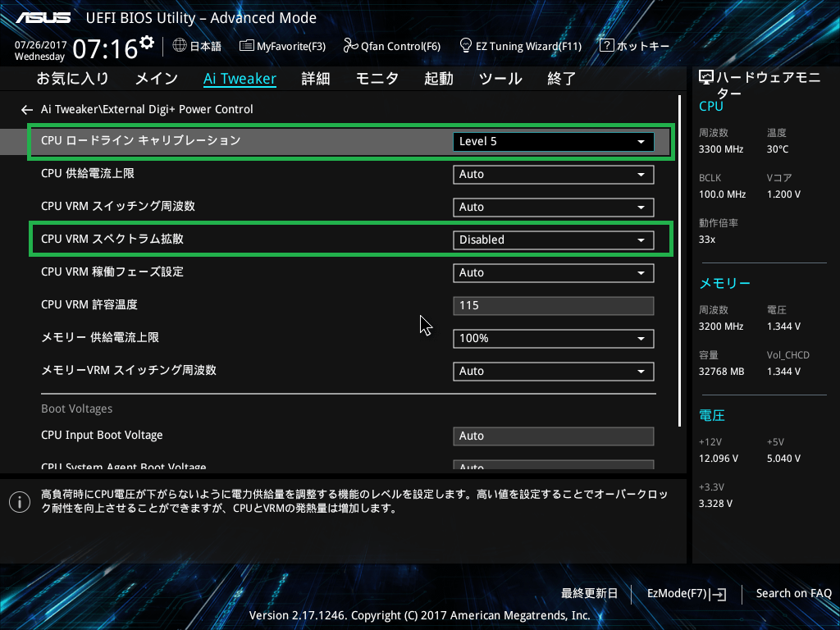Click the 07/26/2017 date text

tap(41, 45)
